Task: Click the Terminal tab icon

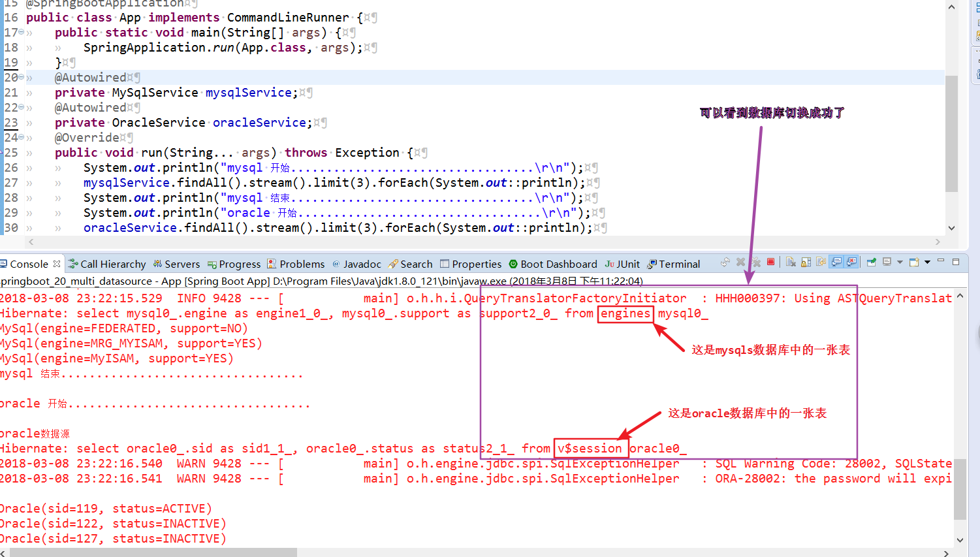Action: coord(652,264)
